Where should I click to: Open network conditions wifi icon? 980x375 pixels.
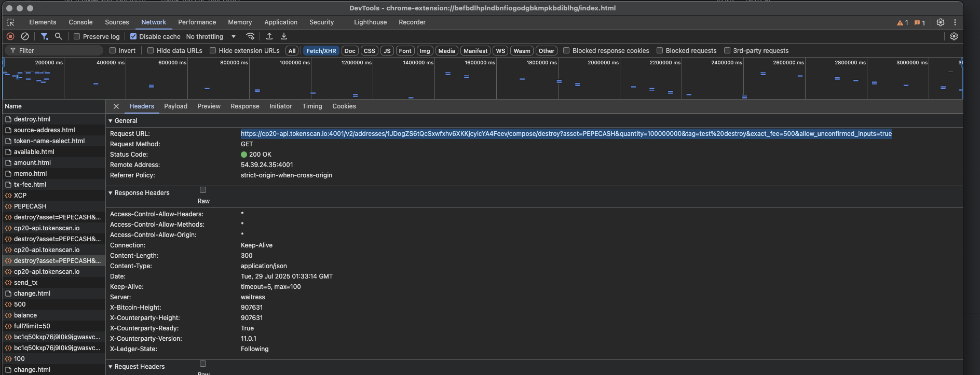click(x=250, y=36)
